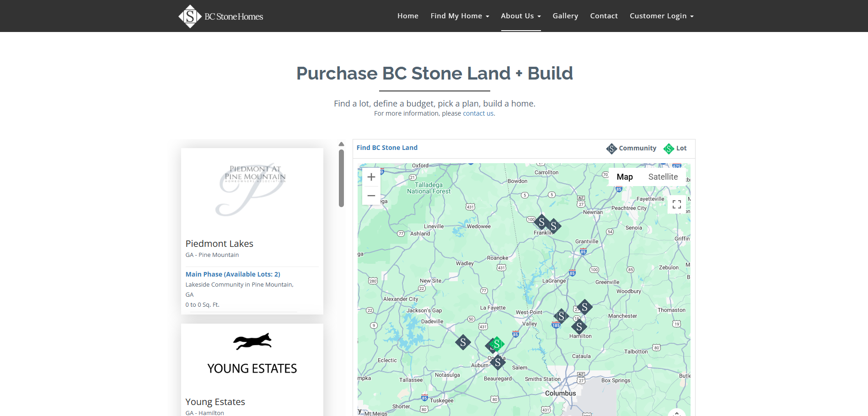Open the Contact page

pos(604,16)
